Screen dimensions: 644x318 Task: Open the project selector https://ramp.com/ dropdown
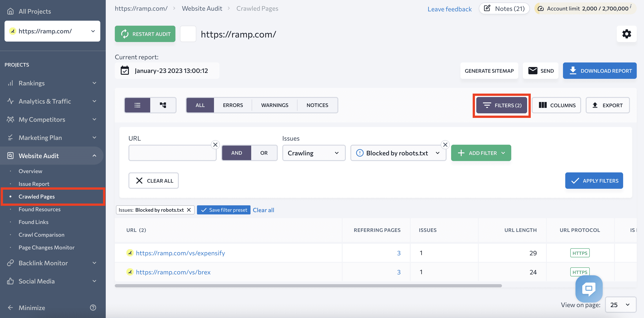pyautogui.click(x=52, y=31)
